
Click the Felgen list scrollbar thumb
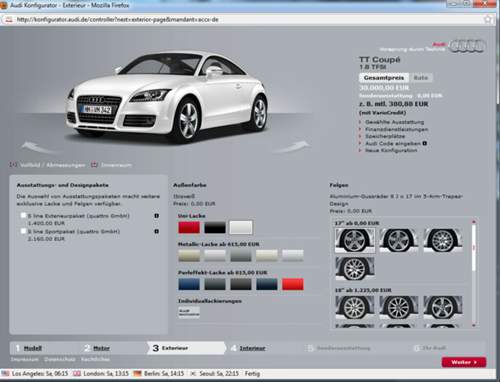(x=474, y=248)
